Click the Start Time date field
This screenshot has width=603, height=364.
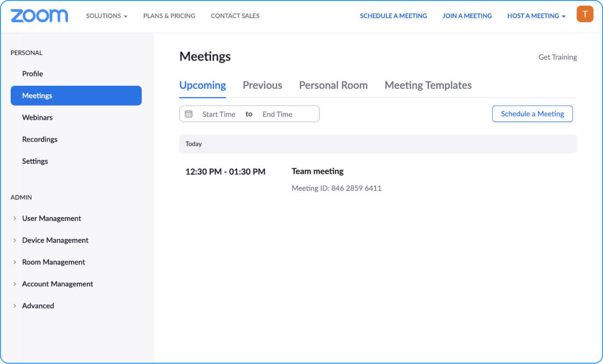pos(219,114)
